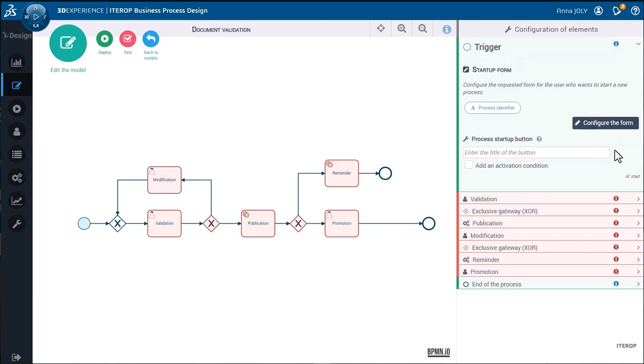The image size is (644, 364).
Task: Open the 3DEXPERIENCE compass
Action: [36, 17]
